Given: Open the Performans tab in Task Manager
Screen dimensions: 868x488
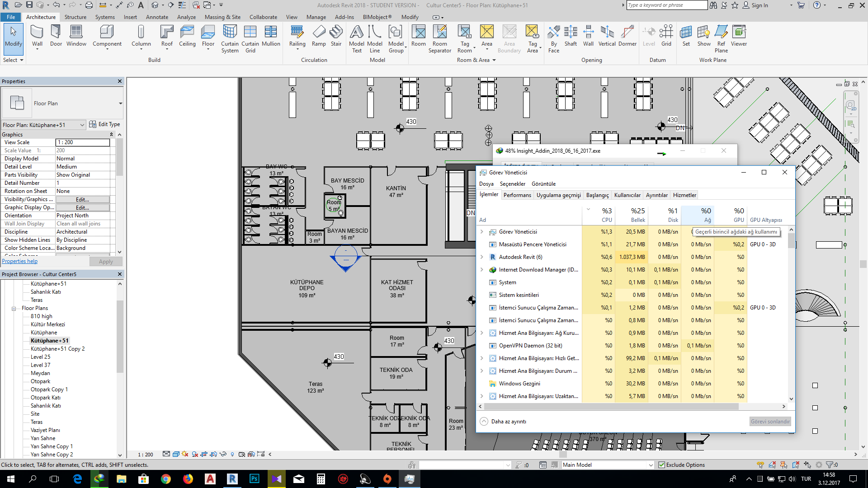Looking at the screenshot, I should [517, 195].
